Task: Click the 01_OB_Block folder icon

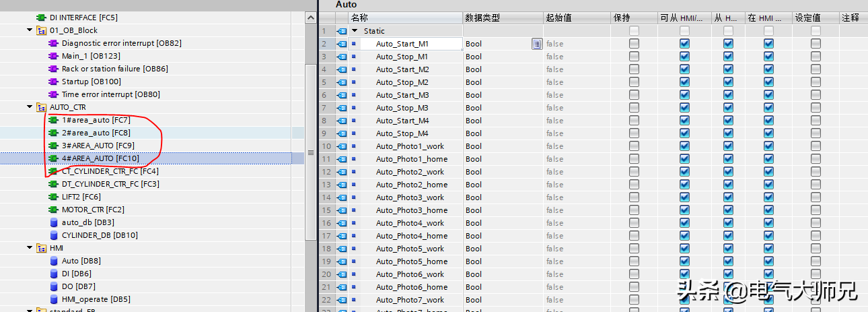Action: pyautogui.click(x=42, y=30)
